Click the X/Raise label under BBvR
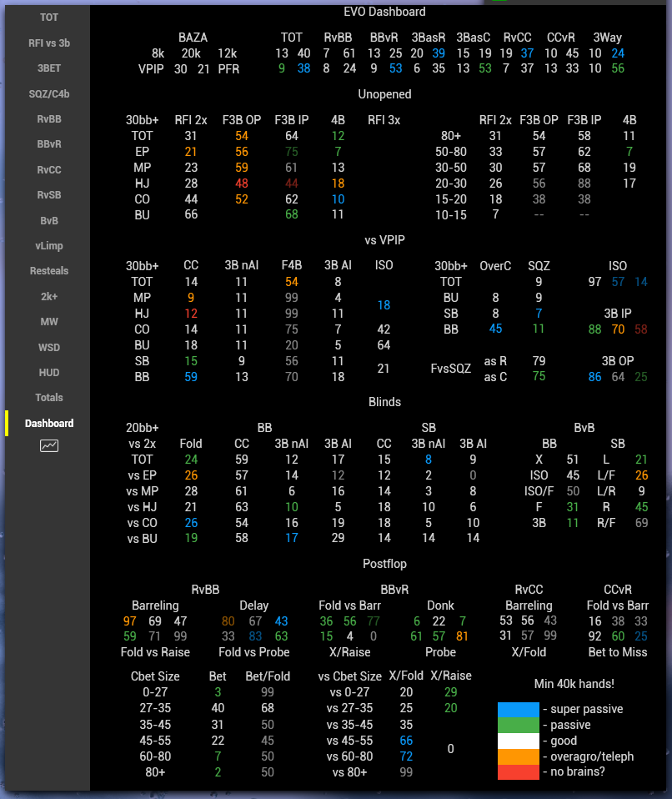The height and width of the screenshot is (799, 672). click(x=350, y=653)
